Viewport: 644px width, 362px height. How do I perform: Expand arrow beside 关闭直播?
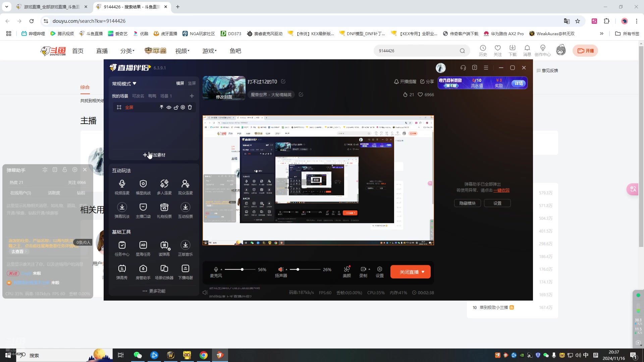423,272
